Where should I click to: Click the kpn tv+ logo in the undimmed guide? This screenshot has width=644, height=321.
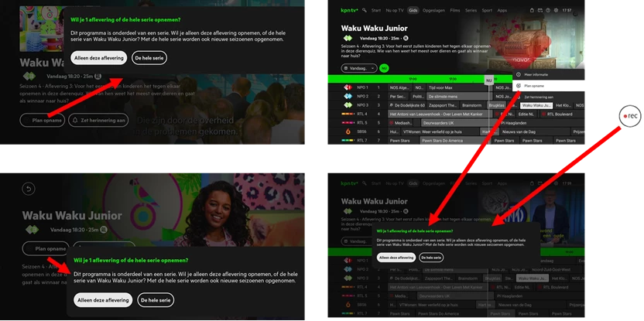350,10
